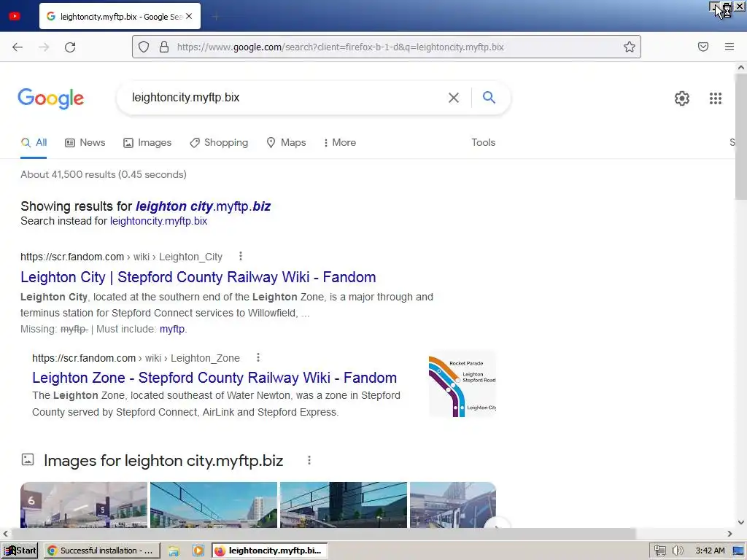Open first station image showing platform 6

point(84,505)
